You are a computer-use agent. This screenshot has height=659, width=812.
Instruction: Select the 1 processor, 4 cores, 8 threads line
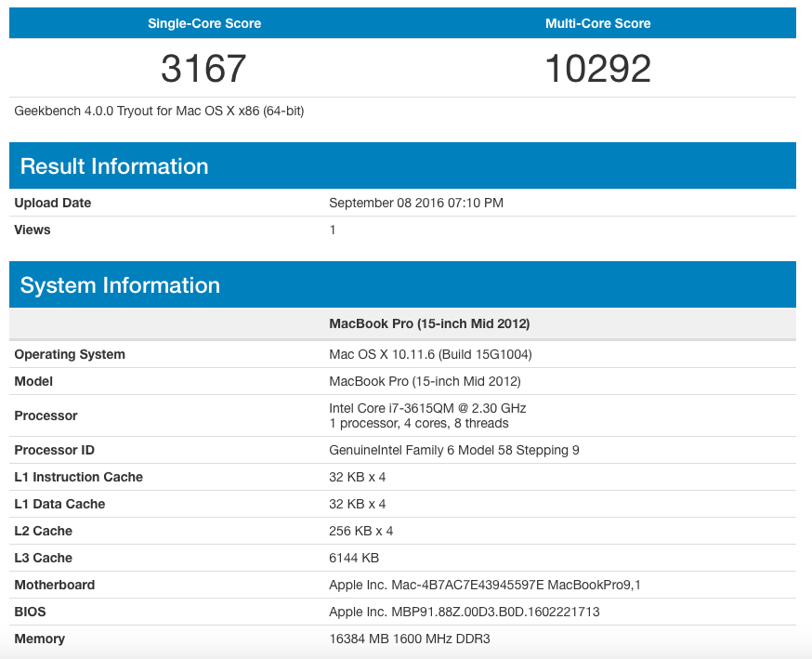coord(419,423)
